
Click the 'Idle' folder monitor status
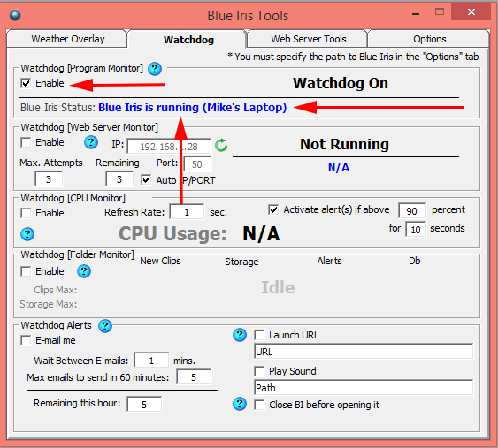click(278, 287)
